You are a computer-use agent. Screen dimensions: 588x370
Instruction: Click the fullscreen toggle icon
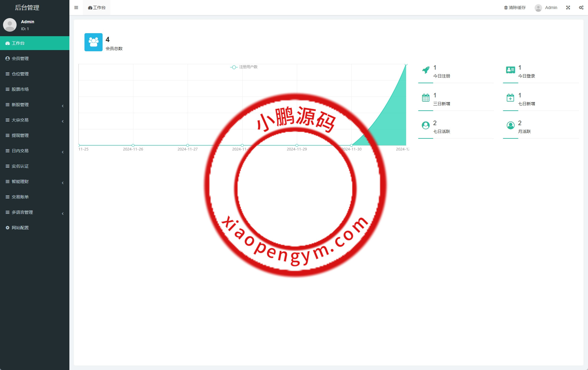(568, 8)
